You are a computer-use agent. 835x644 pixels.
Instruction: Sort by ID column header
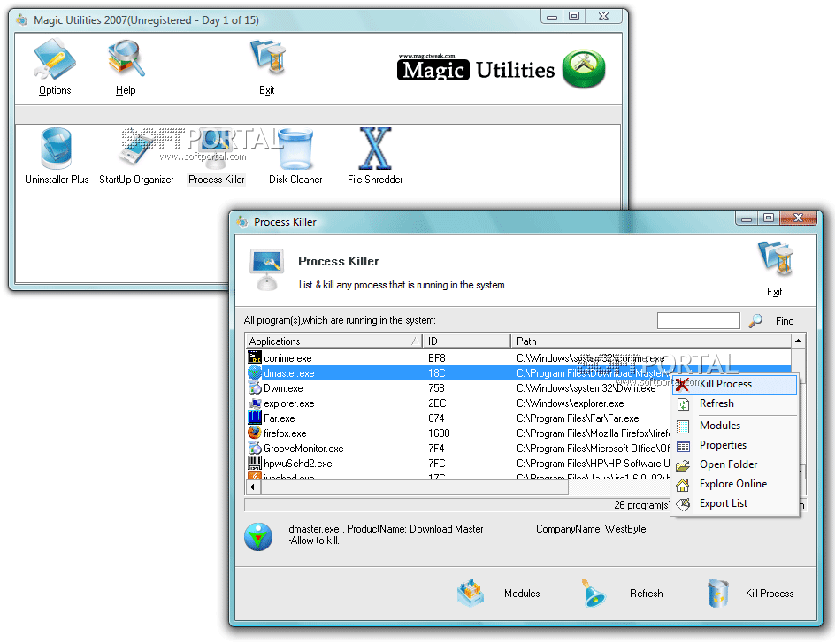point(466,341)
